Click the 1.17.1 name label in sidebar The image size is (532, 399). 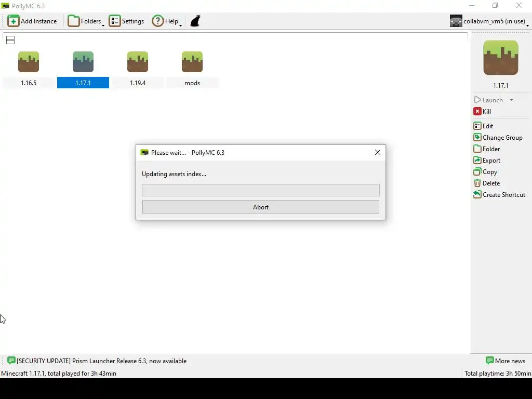(x=501, y=86)
